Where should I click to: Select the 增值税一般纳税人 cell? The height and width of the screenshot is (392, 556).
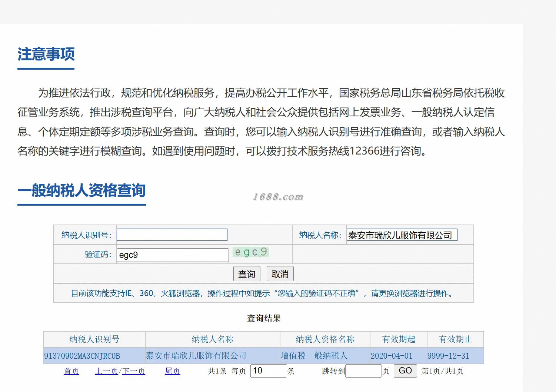click(325, 356)
